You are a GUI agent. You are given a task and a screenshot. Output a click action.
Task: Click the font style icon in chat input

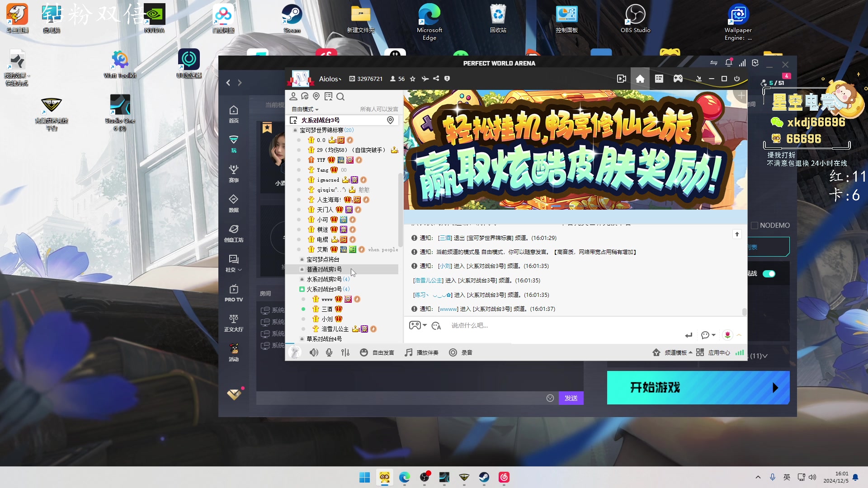pos(436,326)
